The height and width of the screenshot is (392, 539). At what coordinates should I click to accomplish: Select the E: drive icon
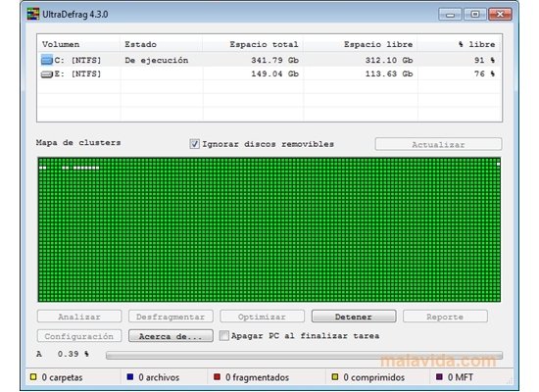(x=46, y=74)
